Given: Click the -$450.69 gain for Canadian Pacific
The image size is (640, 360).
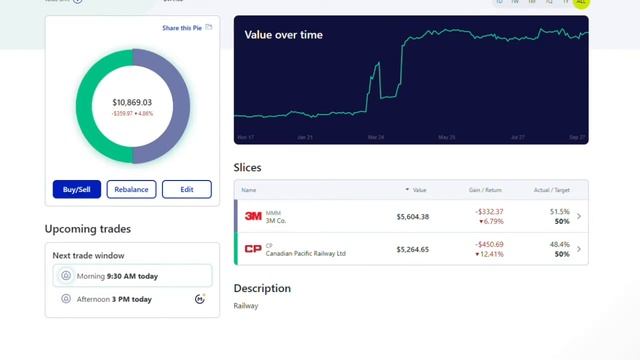Looking at the screenshot, I should 489,244.
